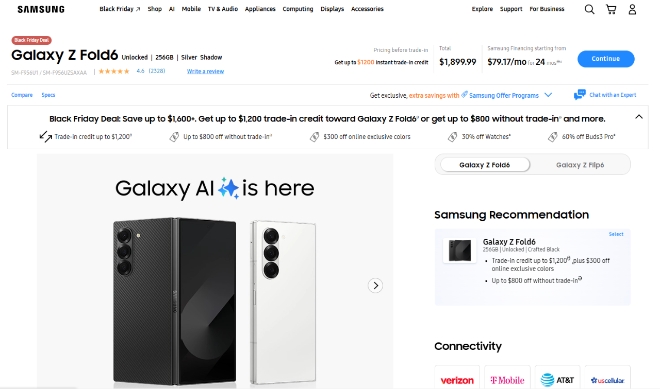
Task: Collapse the Black Friday Deal banner
Action: click(639, 117)
